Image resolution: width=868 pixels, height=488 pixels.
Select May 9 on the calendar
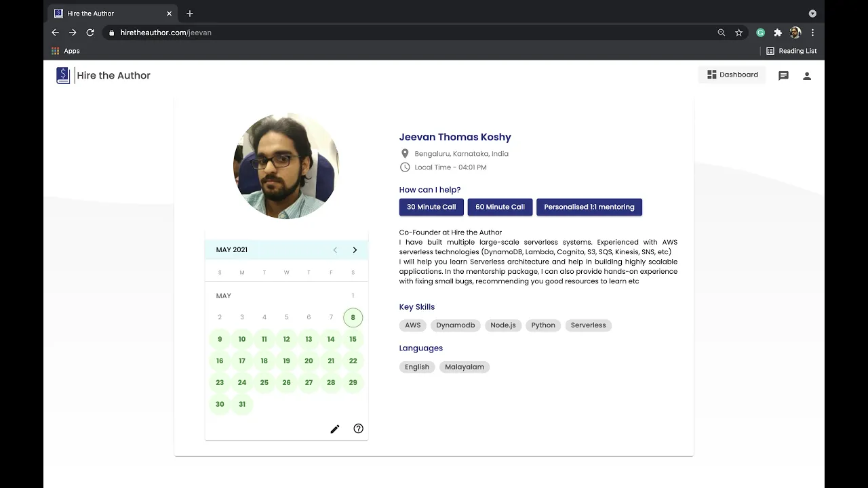(x=220, y=339)
